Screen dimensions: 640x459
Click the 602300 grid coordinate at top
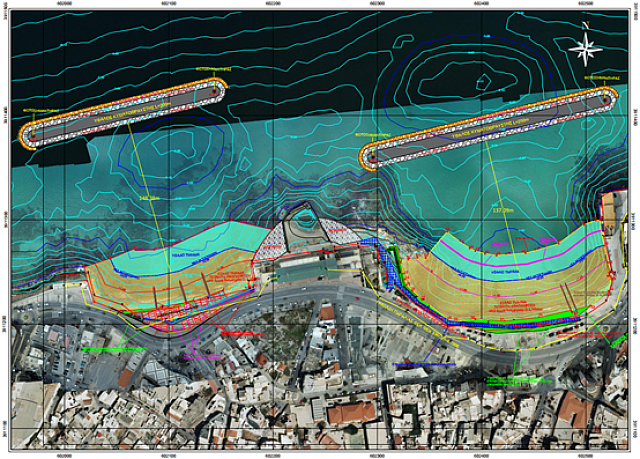(377, 5)
